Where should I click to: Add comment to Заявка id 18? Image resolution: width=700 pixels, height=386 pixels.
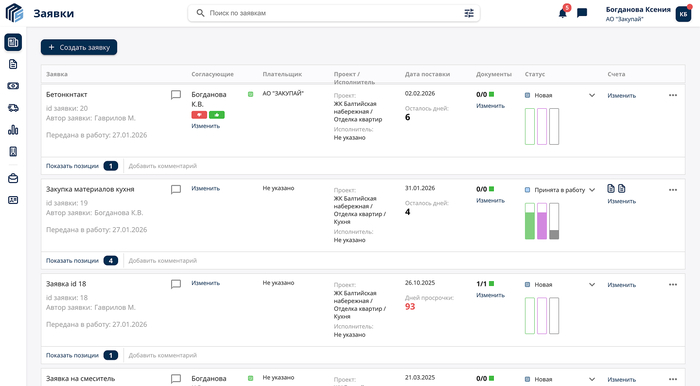click(162, 355)
